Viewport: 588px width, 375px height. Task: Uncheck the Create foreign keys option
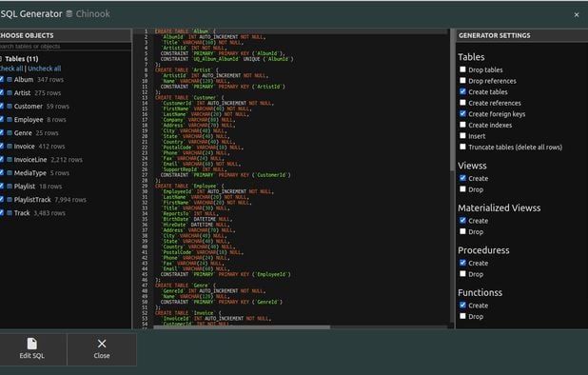coord(462,113)
